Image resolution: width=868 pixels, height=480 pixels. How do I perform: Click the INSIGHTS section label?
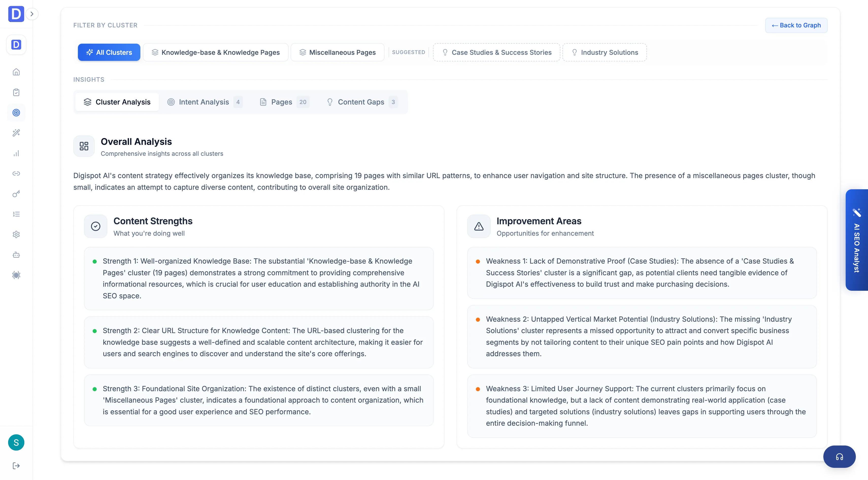89,79
